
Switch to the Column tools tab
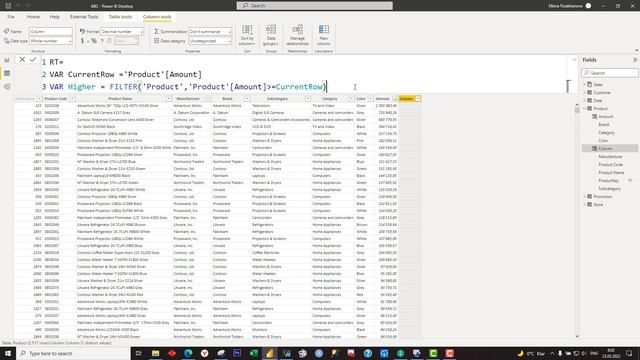157,17
